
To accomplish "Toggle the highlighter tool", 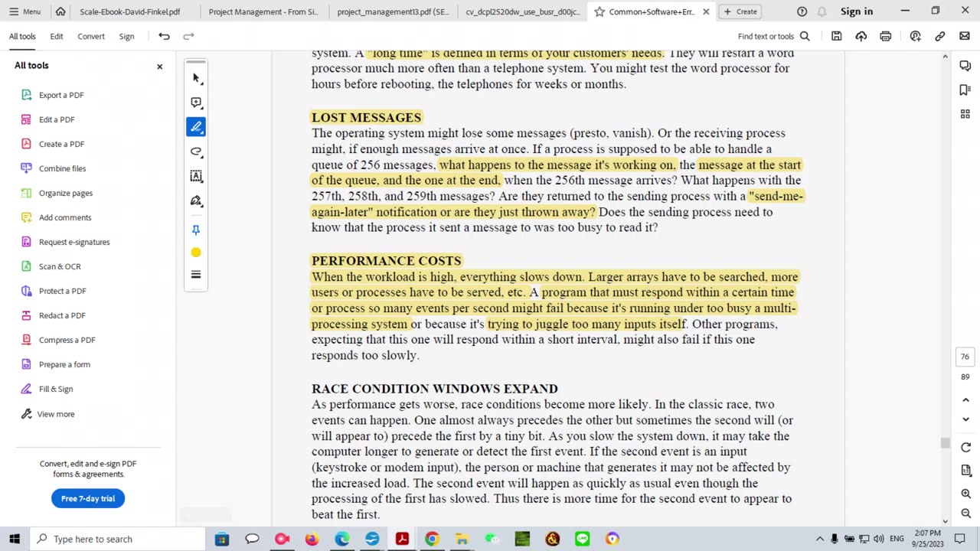I will tap(196, 127).
